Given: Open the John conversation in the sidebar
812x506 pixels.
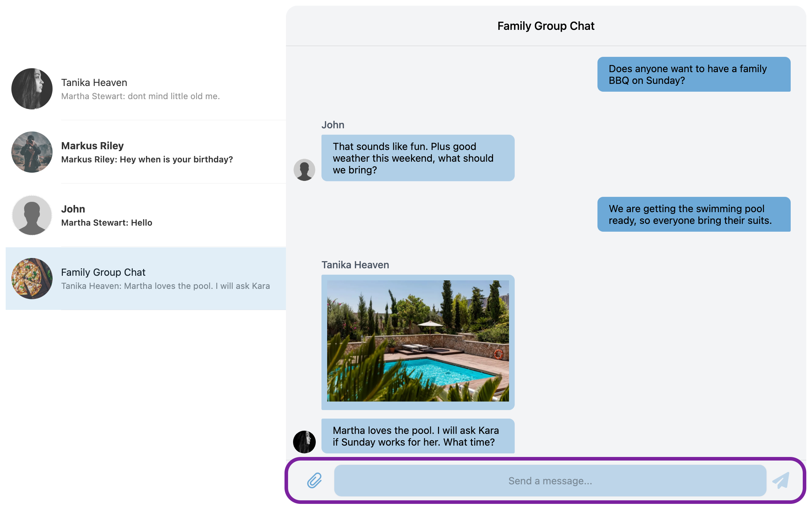Looking at the screenshot, I should (x=146, y=215).
